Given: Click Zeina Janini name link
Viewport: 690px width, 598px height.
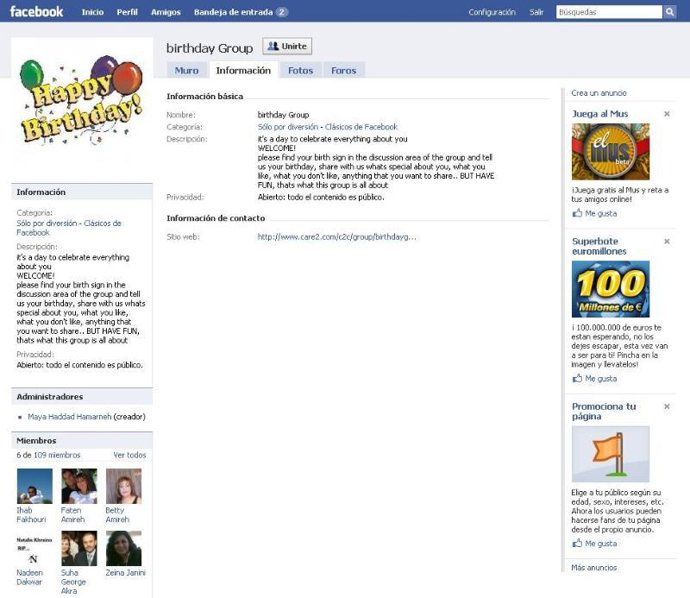Looking at the screenshot, I should coord(125,572).
